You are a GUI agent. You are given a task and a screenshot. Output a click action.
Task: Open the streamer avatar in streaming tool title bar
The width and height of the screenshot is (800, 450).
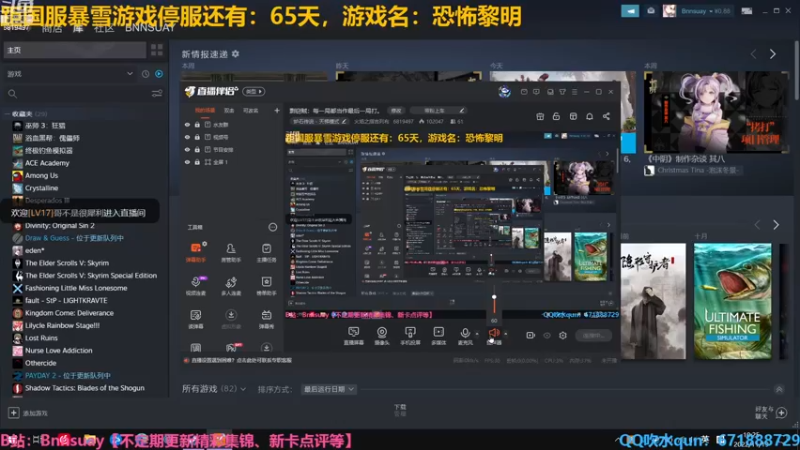(505, 91)
